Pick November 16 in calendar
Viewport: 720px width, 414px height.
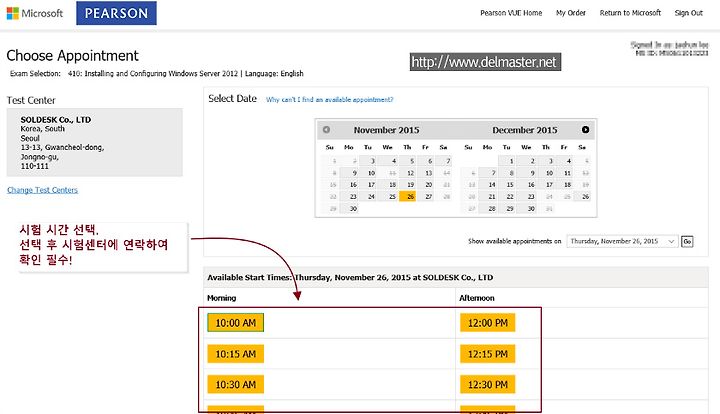click(x=349, y=185)
